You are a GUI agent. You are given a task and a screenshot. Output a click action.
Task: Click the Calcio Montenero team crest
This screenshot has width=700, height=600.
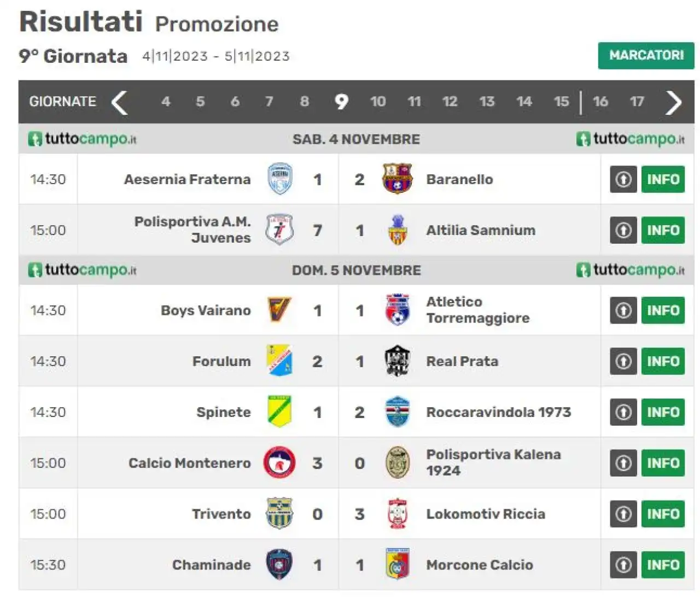coord(279,463)
